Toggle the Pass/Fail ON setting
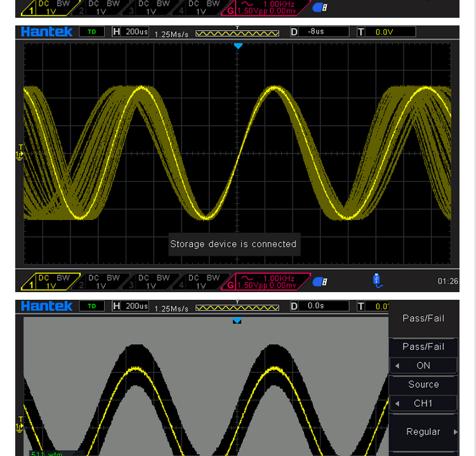Screen dimensions: 476x456 423,366
